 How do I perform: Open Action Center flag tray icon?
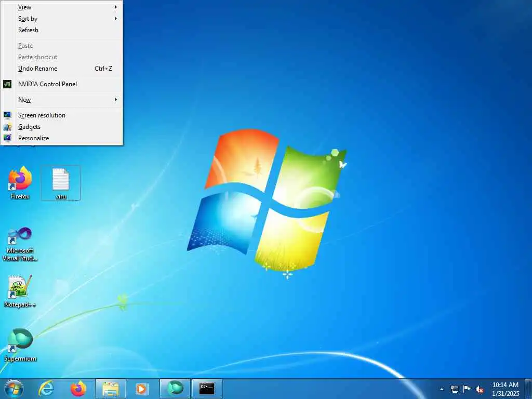[467, 389]
